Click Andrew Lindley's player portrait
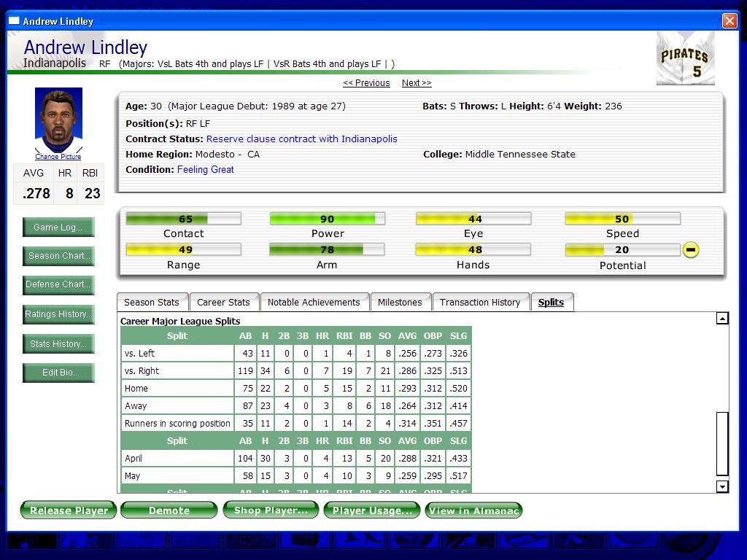The width and height of the screenshot is (747, 560). tap(58, 120)
